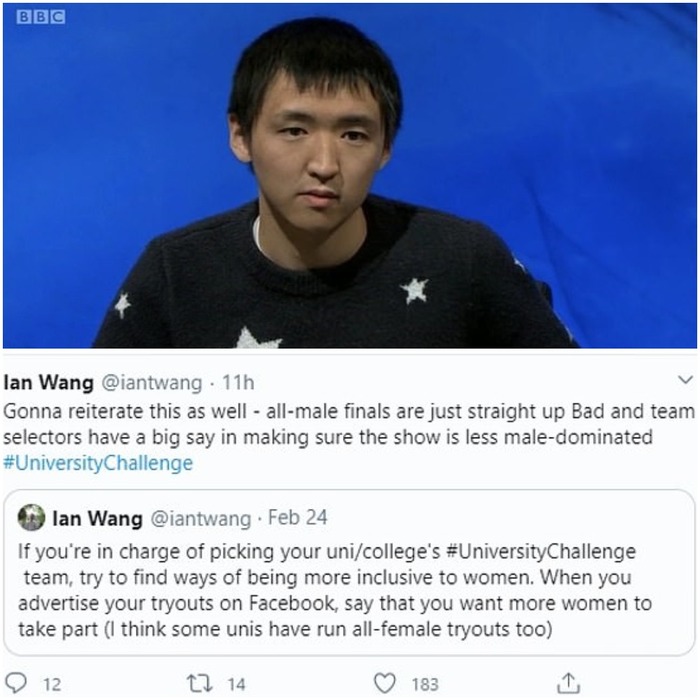Click the @iantwang handle in the quoted tweet

click(201, 519)
